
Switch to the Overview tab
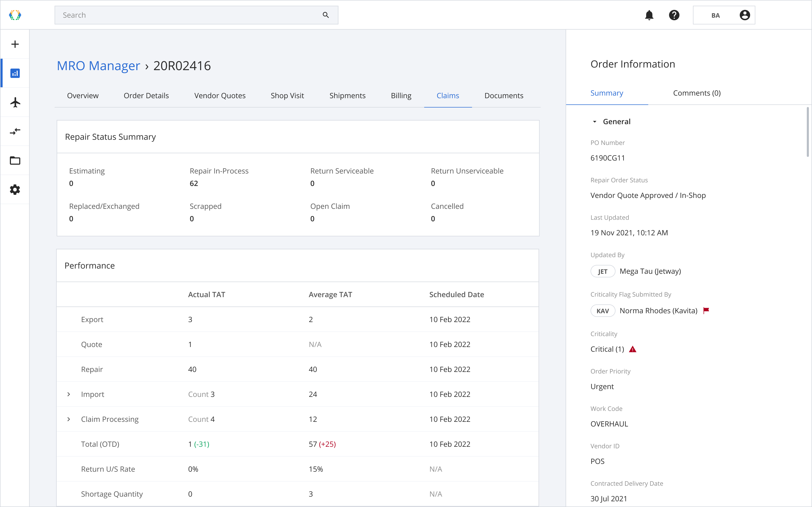(x=83, y=96)
